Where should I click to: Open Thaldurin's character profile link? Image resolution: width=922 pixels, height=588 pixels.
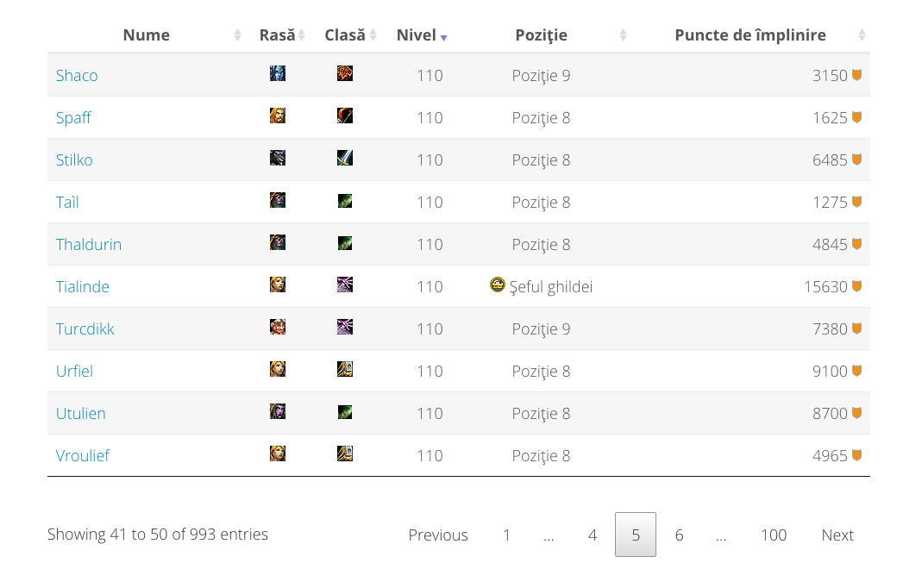[89, 244]
